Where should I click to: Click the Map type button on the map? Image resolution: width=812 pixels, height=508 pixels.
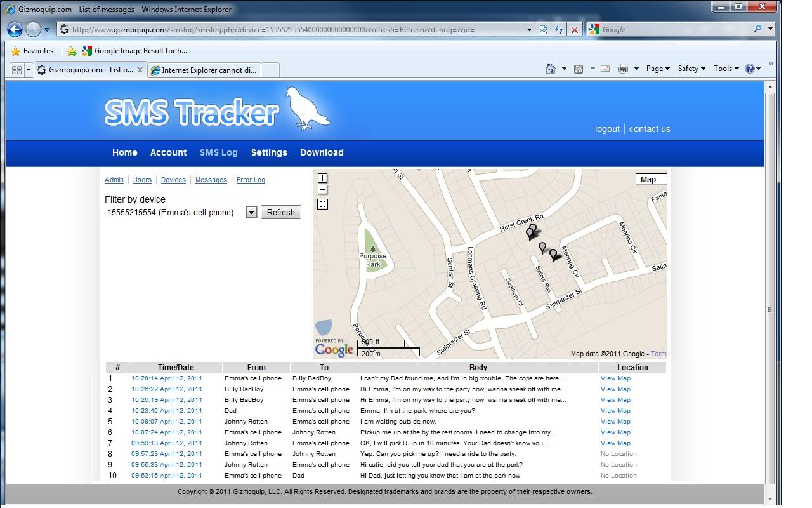(x=652, y=180)
